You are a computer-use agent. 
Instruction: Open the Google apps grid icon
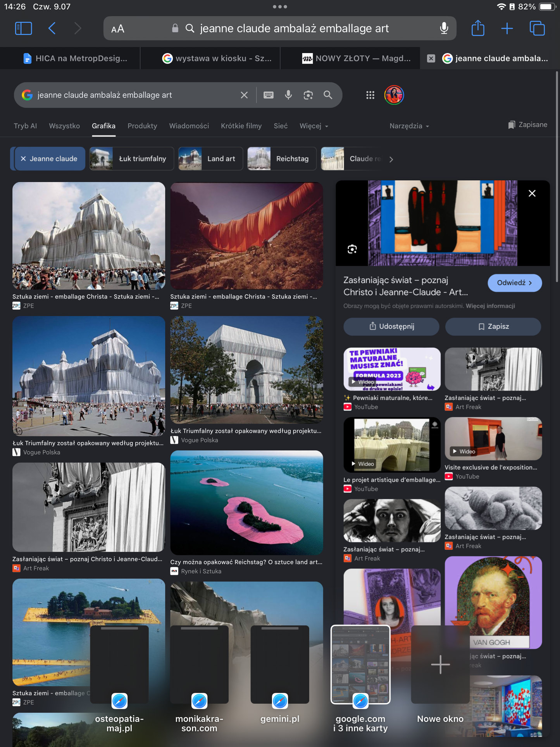(x=370, y=95)
